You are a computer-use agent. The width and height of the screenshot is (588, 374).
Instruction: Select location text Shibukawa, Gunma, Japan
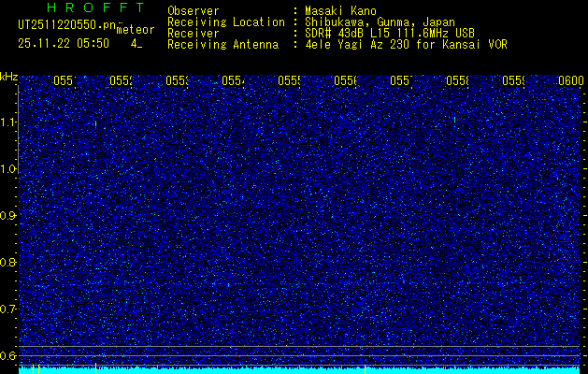(x=380, y=22)
